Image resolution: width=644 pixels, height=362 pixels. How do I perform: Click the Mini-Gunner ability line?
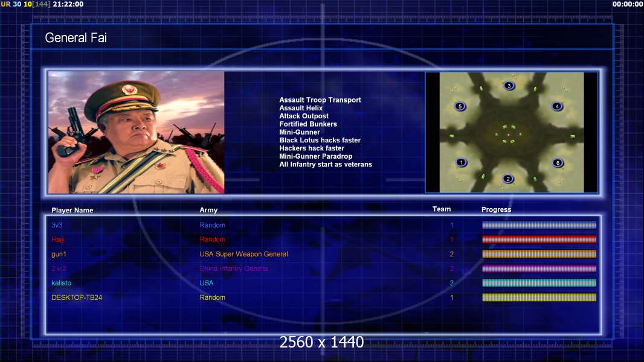coord(300,132)
